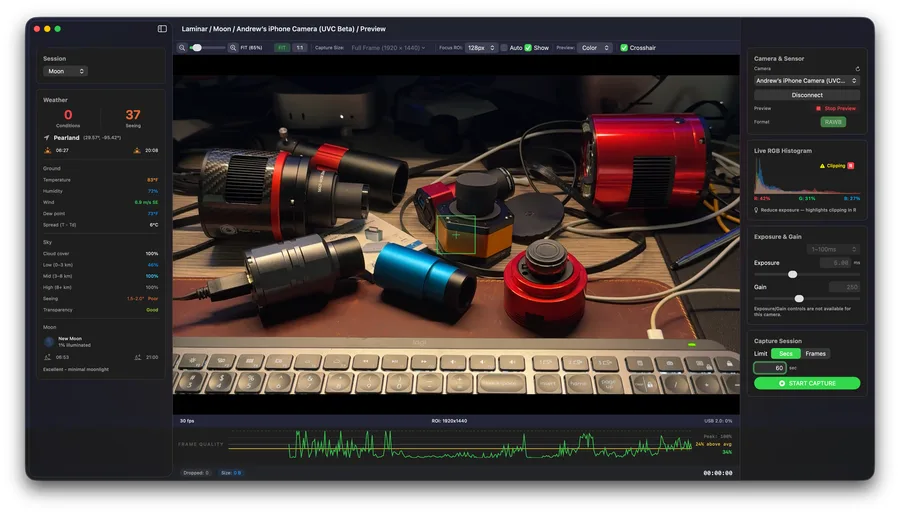Enable the Auto focus ROI checkbox
Screen dimensions: 900x514
504,48
